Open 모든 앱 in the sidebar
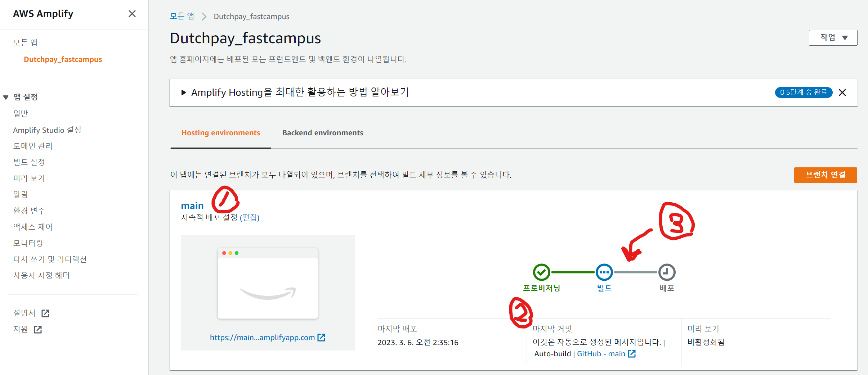The height and width of the screenshot is (375, 868). [x=25, y=43]
